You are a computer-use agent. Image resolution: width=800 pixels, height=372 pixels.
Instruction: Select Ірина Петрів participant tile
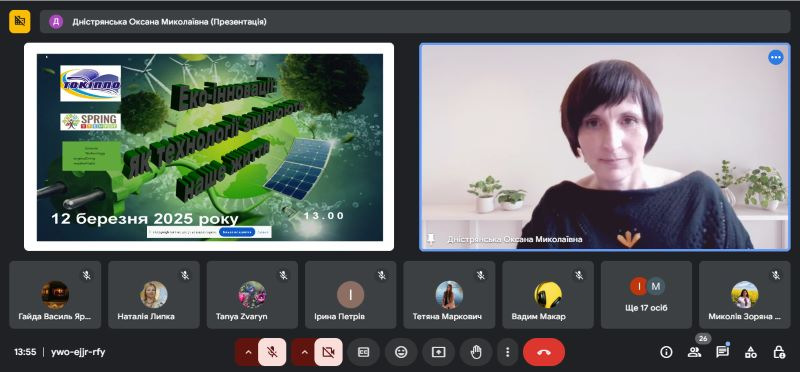(351, 295)
